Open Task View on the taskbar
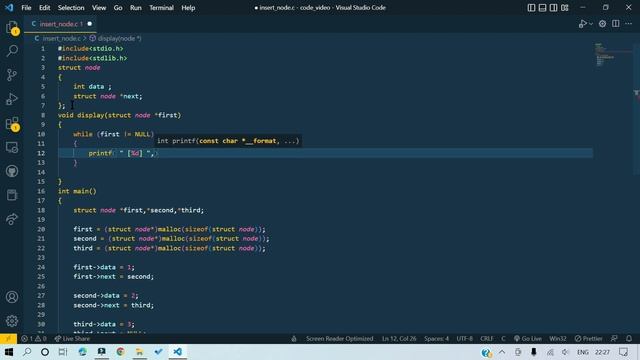The height and width of the screenshot is (360, 640). click(x=63, y=352)
